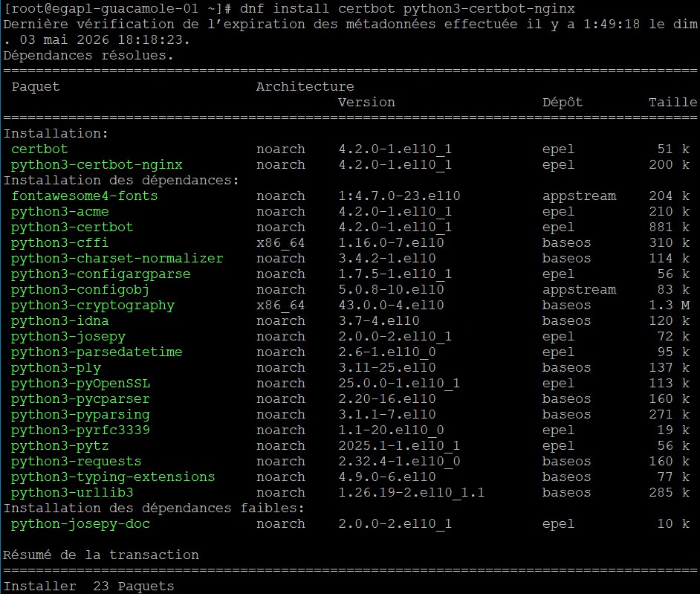Click the Paquet column header
700x594 pixels.
click(36, 87)
